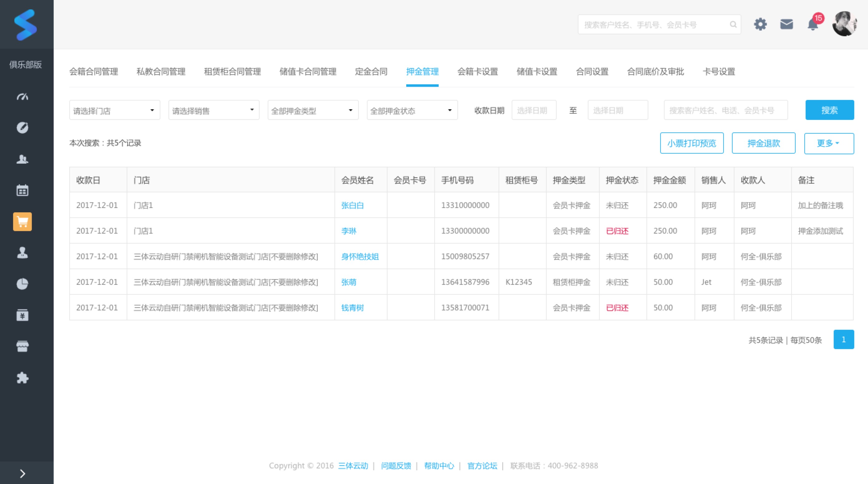The image size is (868, 484).
Task: Open the yen finance sidebar icon
Action: 22,315
